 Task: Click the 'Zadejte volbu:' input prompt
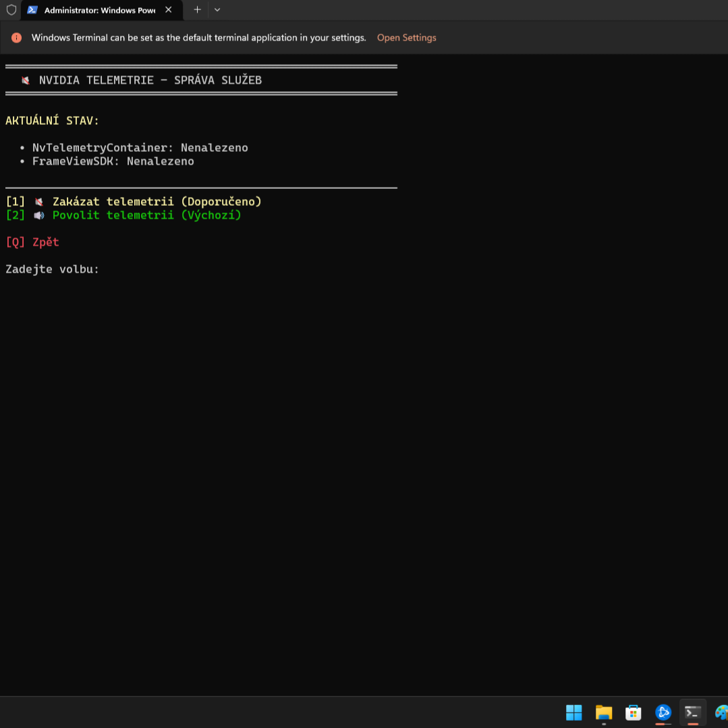53,269
